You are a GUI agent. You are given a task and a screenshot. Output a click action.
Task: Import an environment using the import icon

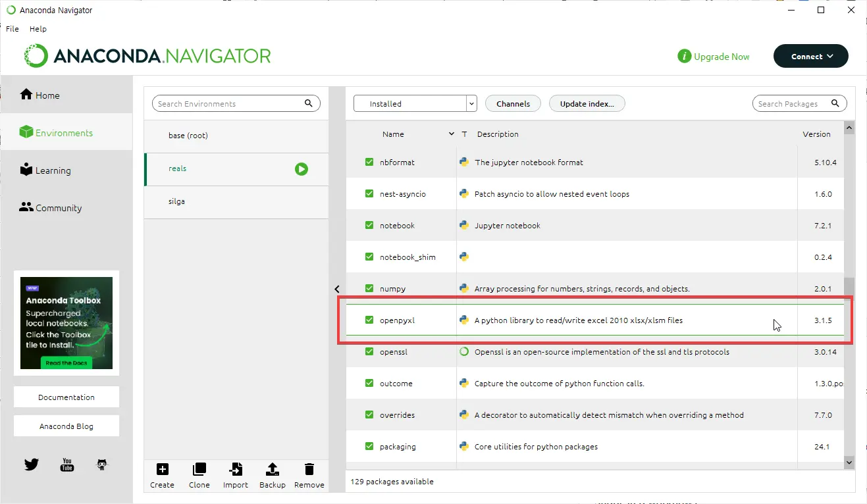(236, 470)
